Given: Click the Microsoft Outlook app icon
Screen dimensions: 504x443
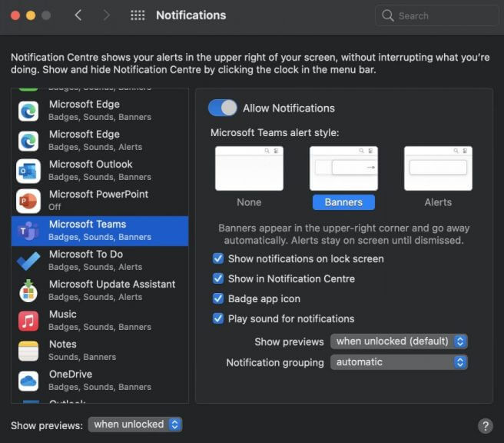Looking at the screenshot, I should pos(28,171).
